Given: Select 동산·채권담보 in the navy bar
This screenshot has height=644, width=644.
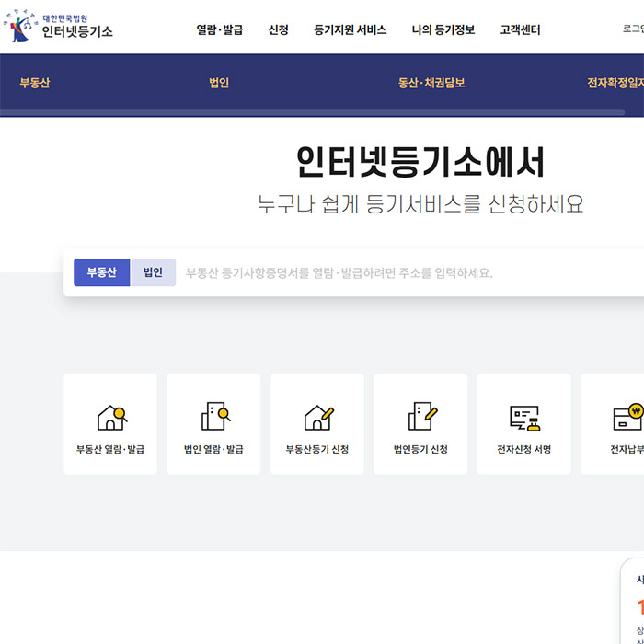Looking at the screenshot, I should click(431, 83).
